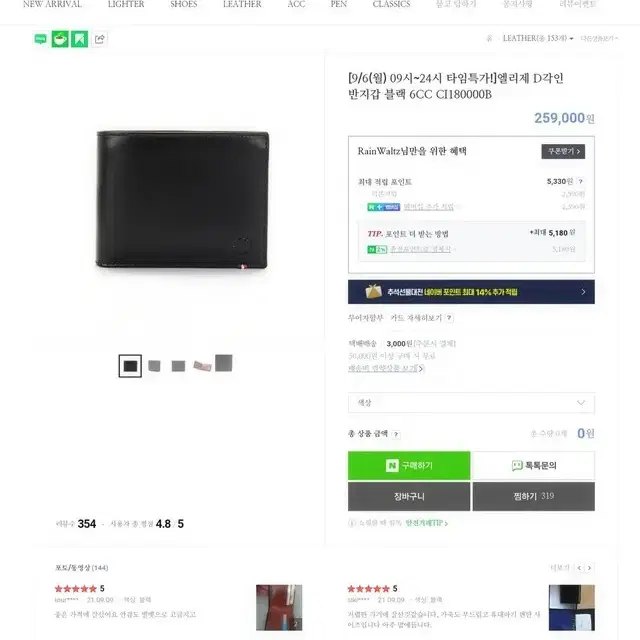
Task: Click the question mark beside 5,330 points
Action: [x=580, y=181]
